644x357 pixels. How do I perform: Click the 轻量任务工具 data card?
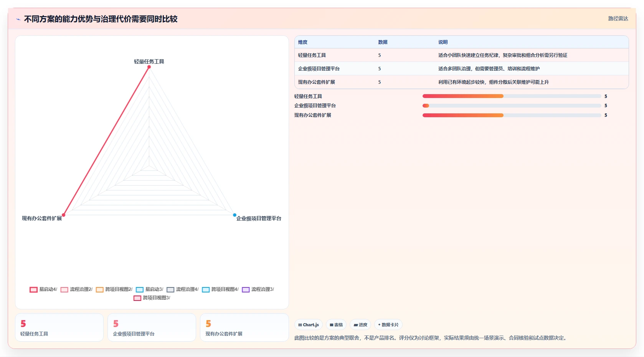pos(59,327)
